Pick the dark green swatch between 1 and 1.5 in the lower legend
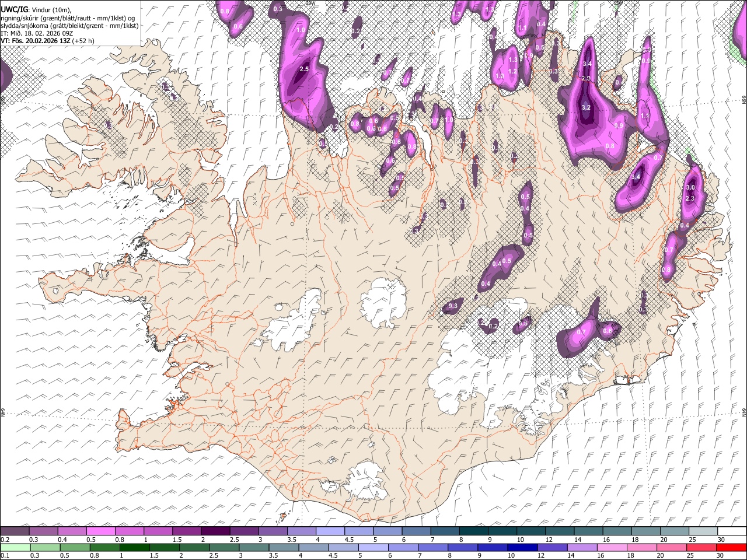Screen dimensions: 747x560 coord(134,547)
